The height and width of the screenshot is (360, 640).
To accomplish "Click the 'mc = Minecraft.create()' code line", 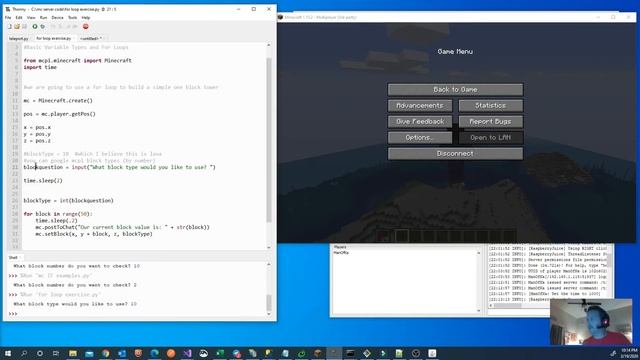I will [58, 100].
